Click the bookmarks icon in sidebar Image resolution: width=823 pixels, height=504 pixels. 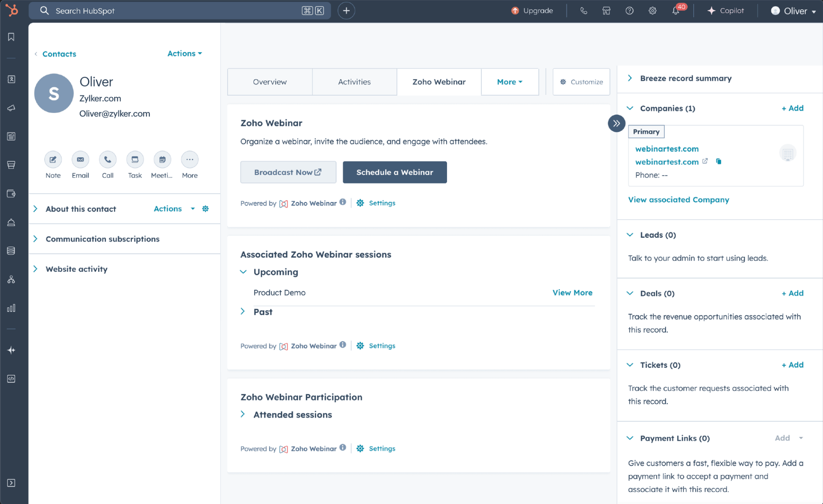tap(11, 37)
